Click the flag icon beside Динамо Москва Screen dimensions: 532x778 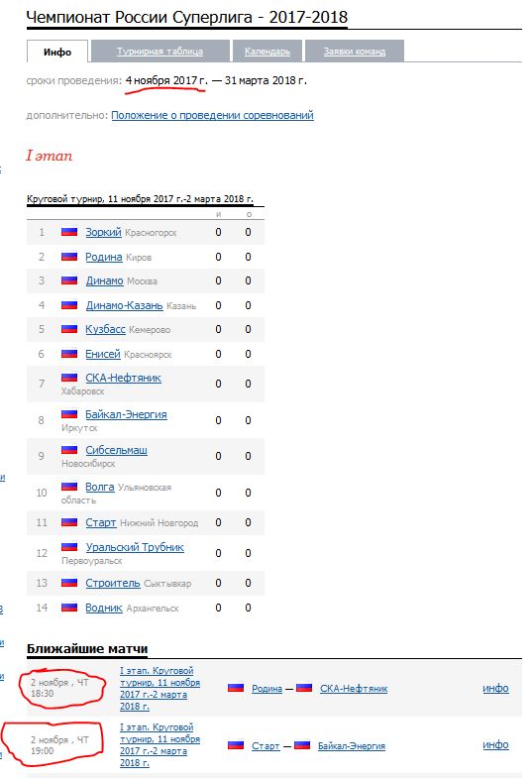click(69, 280)
